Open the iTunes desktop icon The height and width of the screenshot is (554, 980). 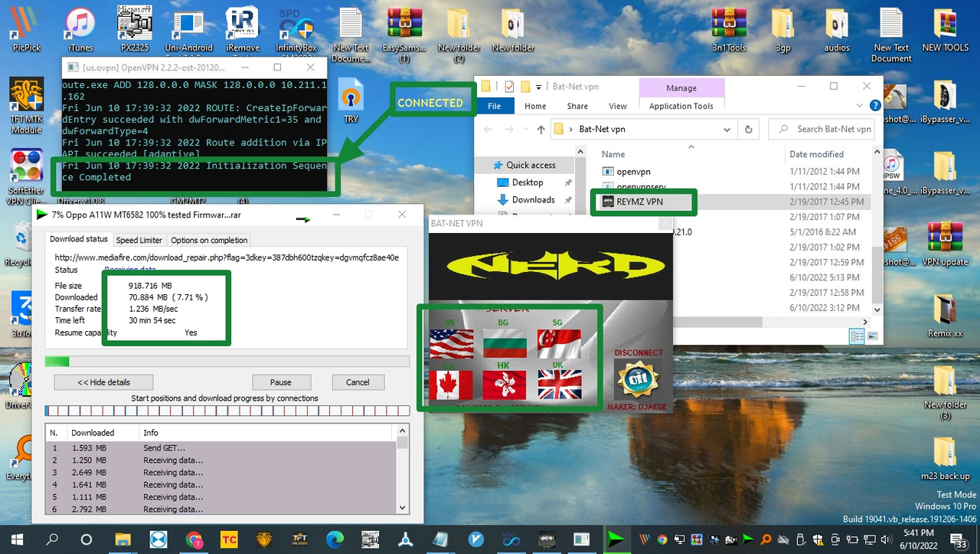click(x=80, y=30)
